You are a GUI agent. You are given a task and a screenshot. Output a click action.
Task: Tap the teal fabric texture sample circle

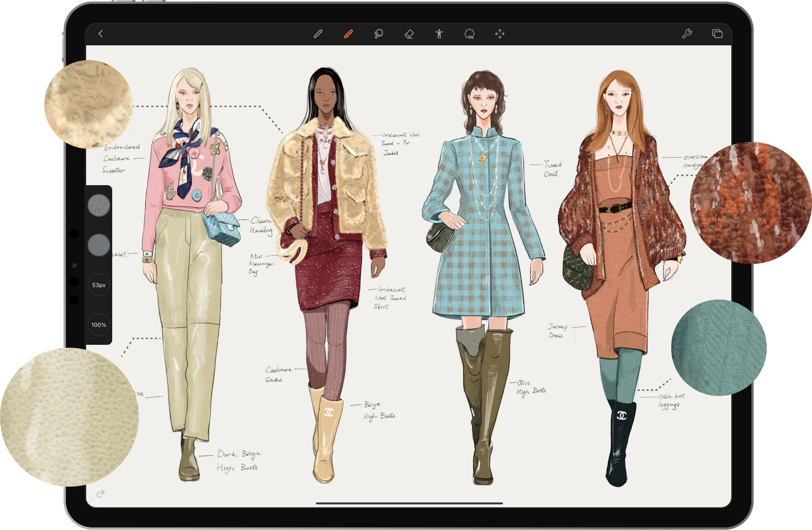719,348
